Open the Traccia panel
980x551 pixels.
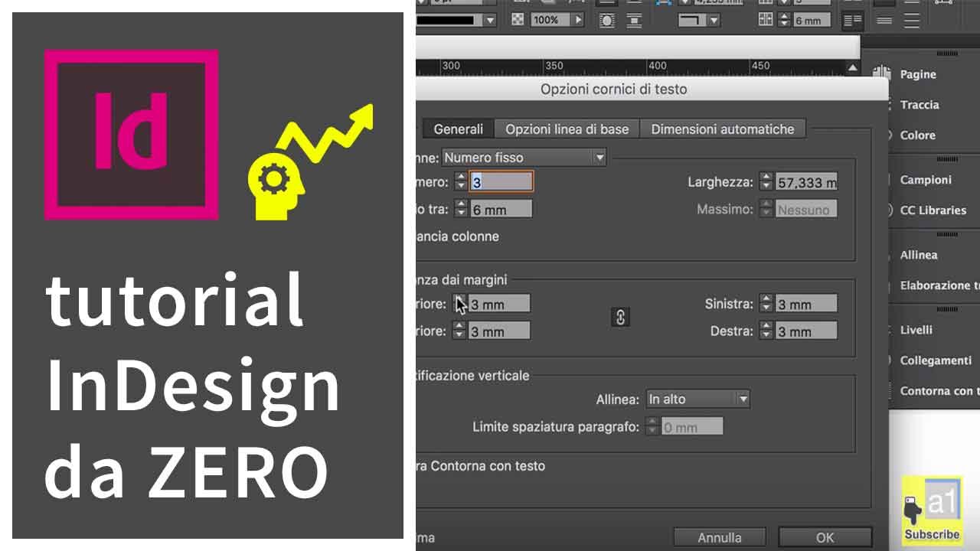coord(919,105)
